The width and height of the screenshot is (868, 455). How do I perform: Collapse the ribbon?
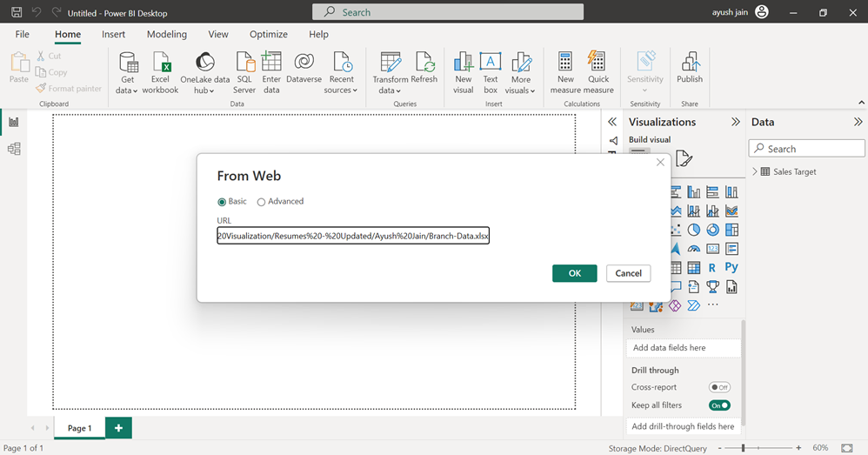point(861,103)
